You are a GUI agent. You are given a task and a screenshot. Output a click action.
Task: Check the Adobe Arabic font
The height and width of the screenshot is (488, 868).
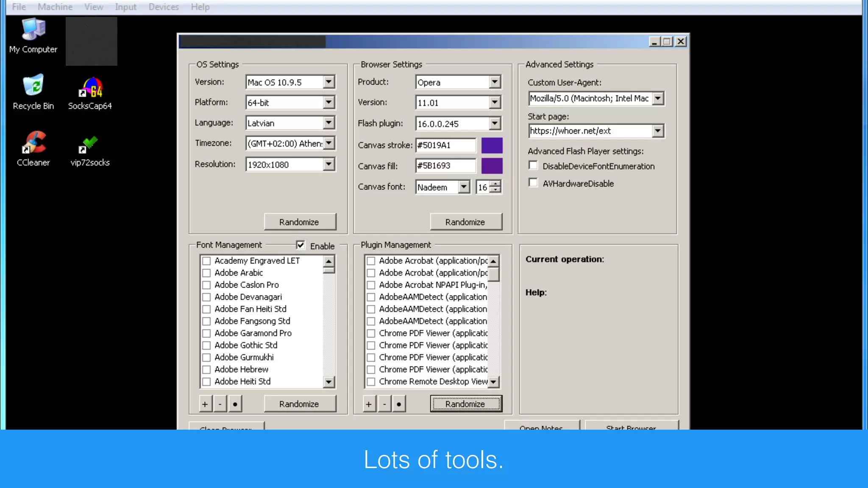pyautogui.click(x=206, y=273)
